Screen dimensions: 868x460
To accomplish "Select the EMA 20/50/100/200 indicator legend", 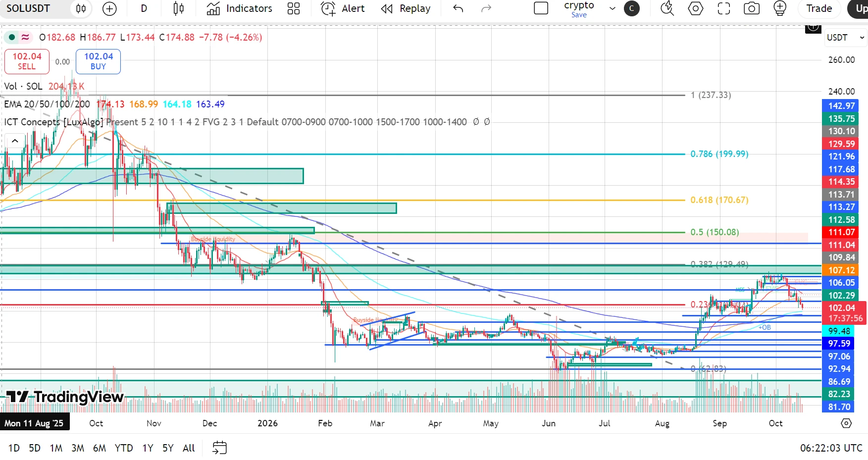I will click(x=47, y=104).
